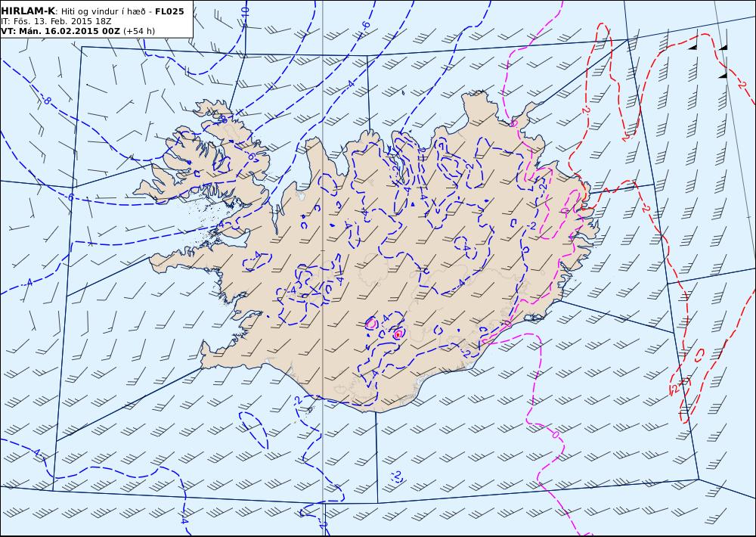756x537 pixels.
Task: Select the IT: Fös. 13. Feb. 2015 18Z line
Action: click(57, 22)
